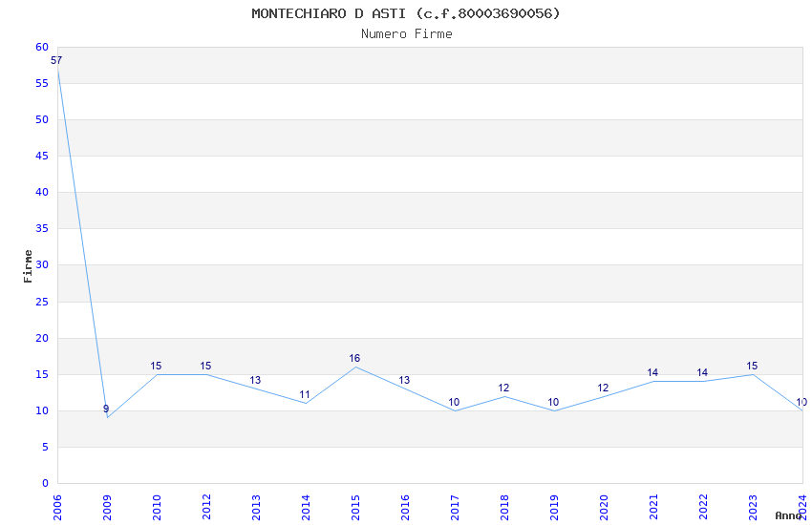Click the x-axis year label 2018

pos(504,508)
